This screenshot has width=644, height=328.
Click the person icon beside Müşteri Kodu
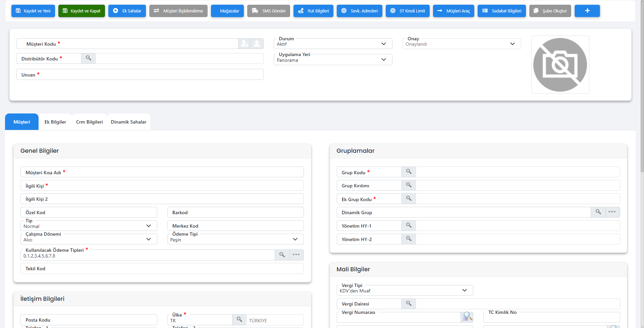coord(257,44)
